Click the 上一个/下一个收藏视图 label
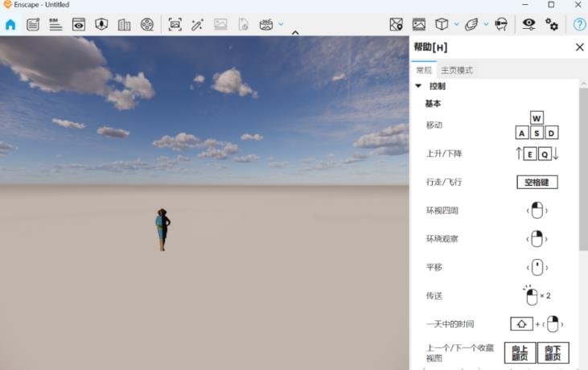Image resolution: width=588 pixels, height=370 pixels. pos(460,353)
